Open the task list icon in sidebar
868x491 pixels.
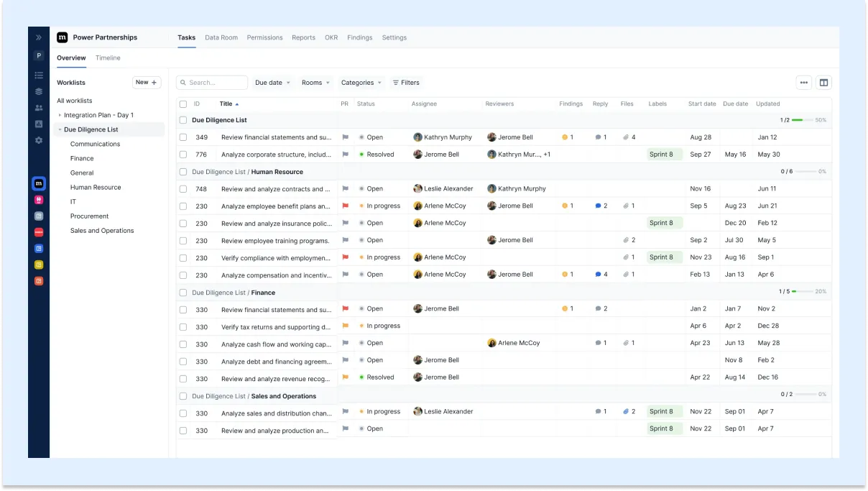click(39, 75)
